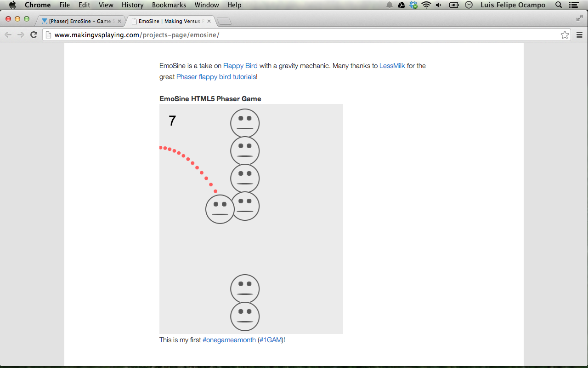Image resolution: width=588 pixels, height=368 pixels.
Task: Click the topmost obstacle face in game
Action: (x=245, y=123)
